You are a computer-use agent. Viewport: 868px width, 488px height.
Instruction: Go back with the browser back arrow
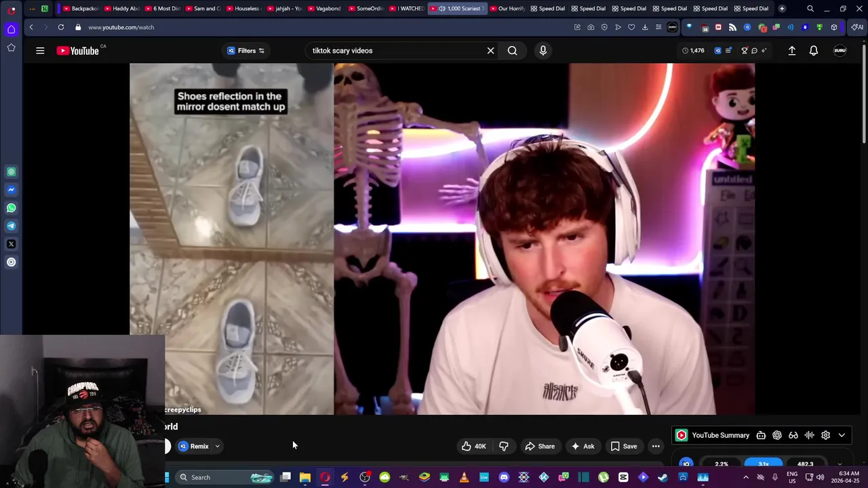31,27
